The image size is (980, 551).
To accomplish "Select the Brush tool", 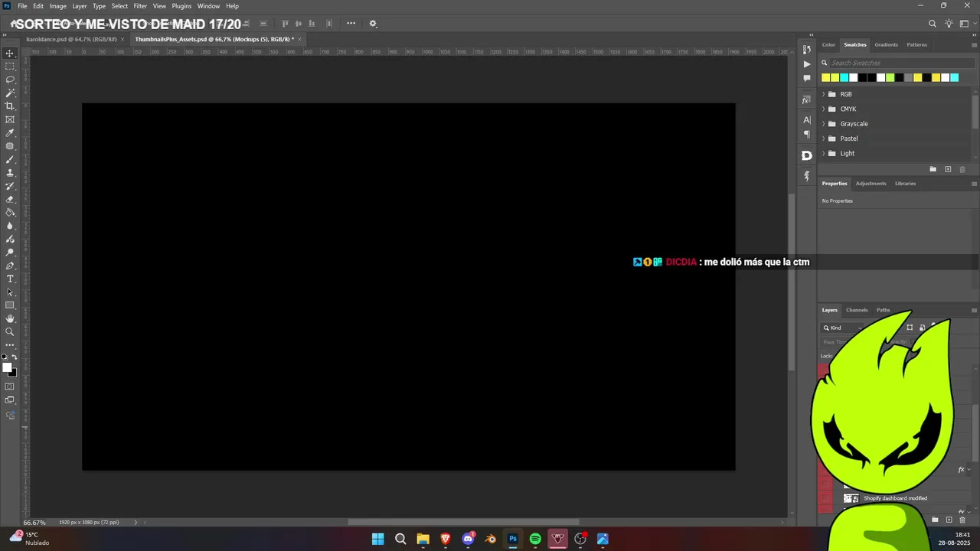I will (x=10, y=159).
